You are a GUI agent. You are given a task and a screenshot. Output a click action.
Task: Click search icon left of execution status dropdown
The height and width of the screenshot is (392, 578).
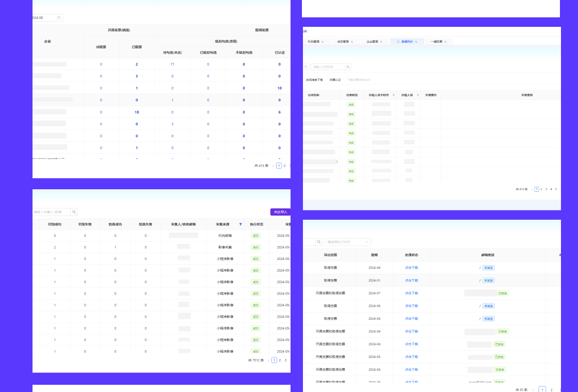pos(319,242)
